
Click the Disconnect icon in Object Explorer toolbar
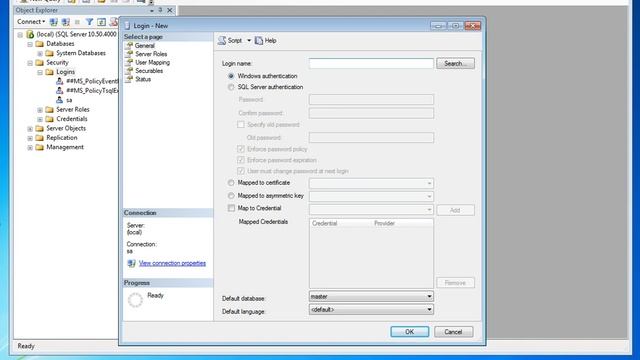65,22
